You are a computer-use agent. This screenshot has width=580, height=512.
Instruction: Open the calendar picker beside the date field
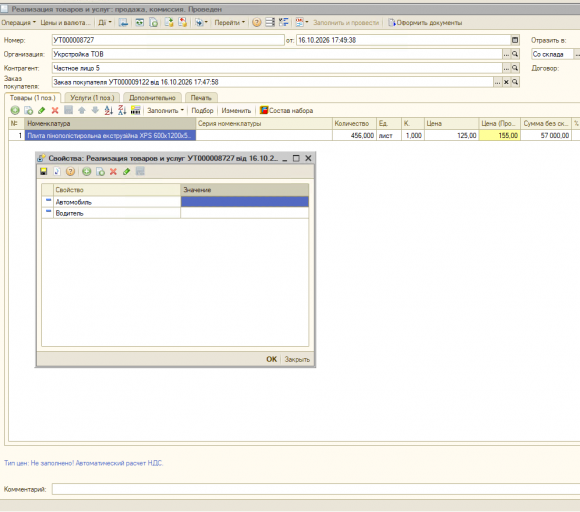click(515, 40)
